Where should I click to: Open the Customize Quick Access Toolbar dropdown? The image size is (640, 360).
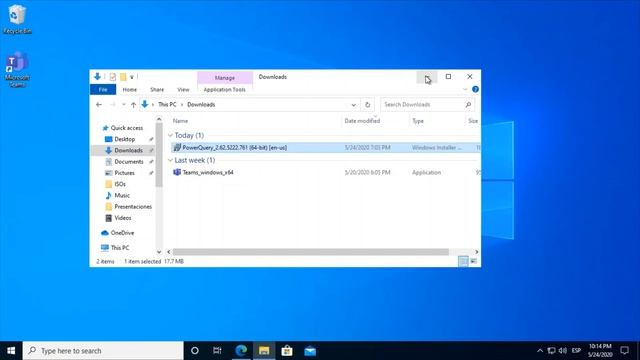point(132,77)
